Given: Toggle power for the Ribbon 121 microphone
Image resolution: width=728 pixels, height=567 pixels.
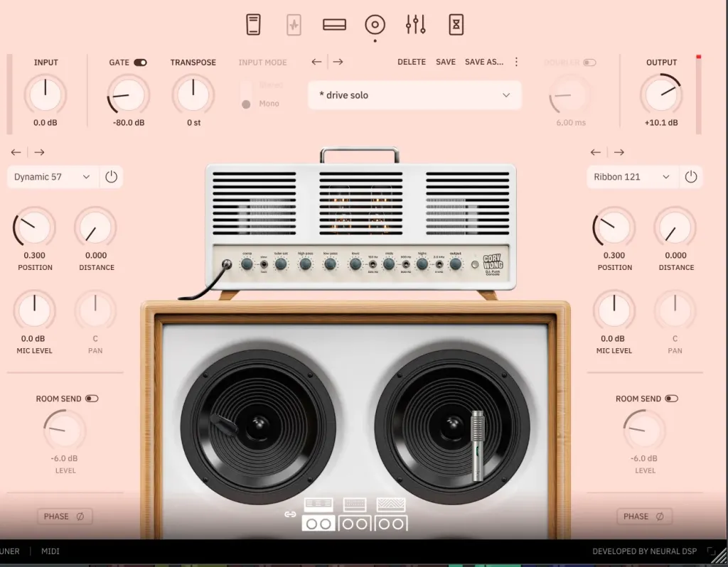Looking at the screenshot, I should pos(690,177).
